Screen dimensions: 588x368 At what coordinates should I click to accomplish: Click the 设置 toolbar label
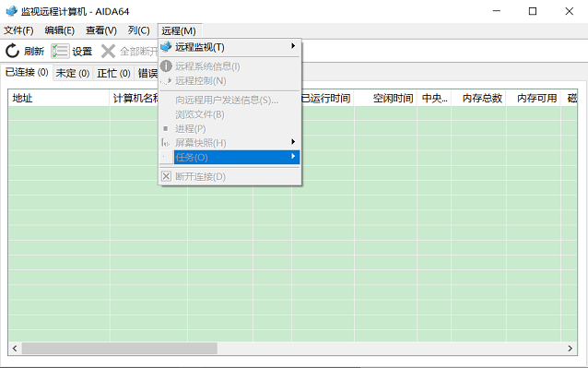click(82, 51)
